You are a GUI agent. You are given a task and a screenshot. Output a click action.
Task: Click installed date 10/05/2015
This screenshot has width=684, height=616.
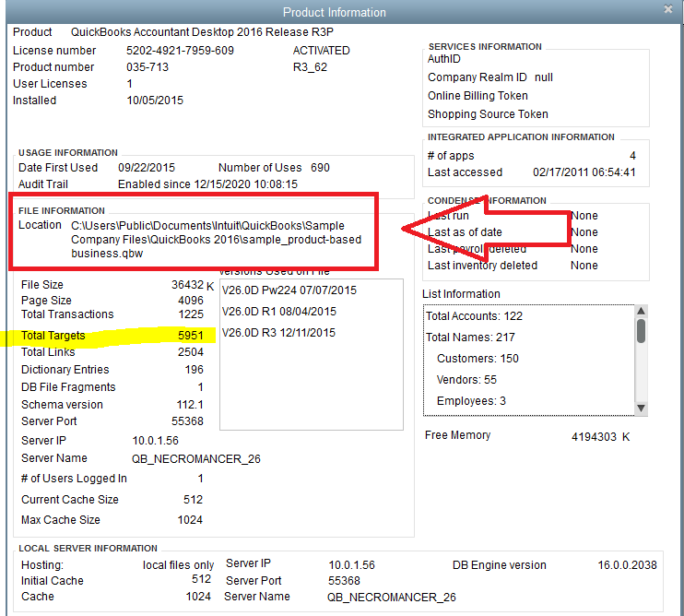point(155,101)
